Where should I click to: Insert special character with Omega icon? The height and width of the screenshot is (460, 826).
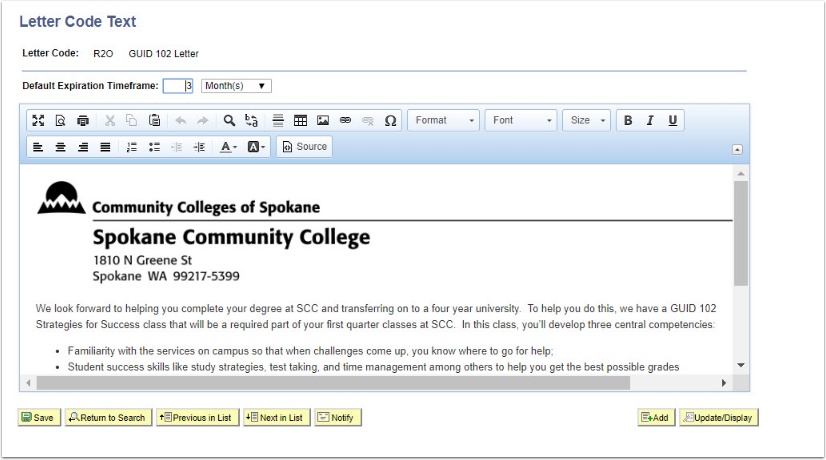pyautogui.click(x=390, y=120)
